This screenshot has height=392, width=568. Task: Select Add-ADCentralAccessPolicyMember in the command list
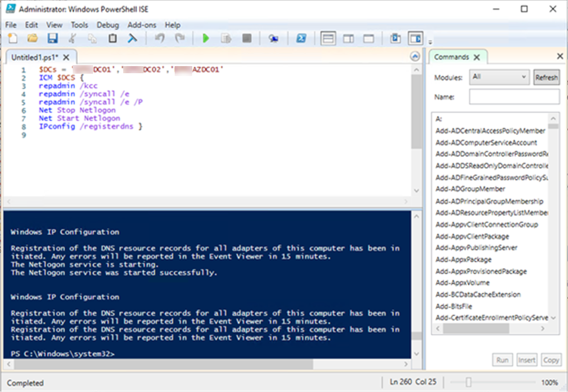[x=490, y=131]
